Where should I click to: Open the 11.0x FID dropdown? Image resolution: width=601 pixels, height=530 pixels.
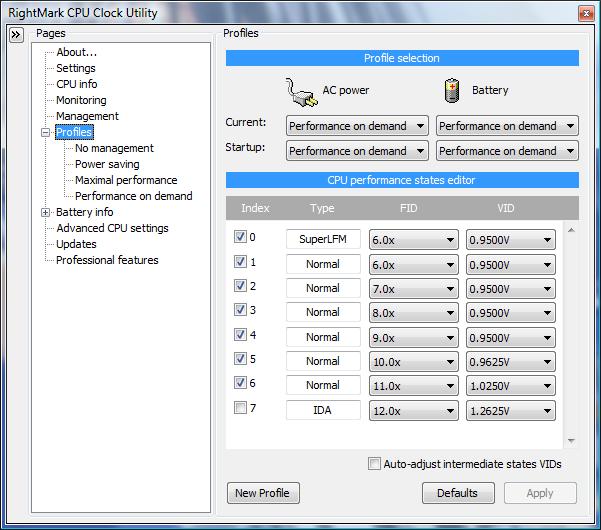[x=414, y=386]
